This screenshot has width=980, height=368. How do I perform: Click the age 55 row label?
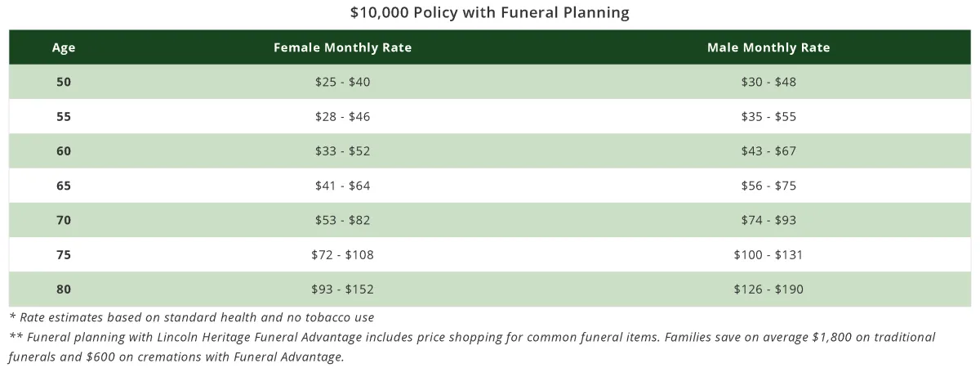(64, 116)
